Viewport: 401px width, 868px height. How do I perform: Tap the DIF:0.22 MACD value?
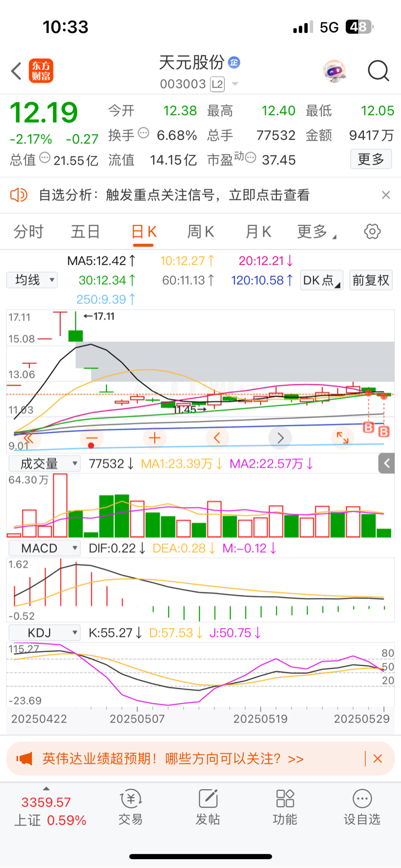click(x=117, y=548)
